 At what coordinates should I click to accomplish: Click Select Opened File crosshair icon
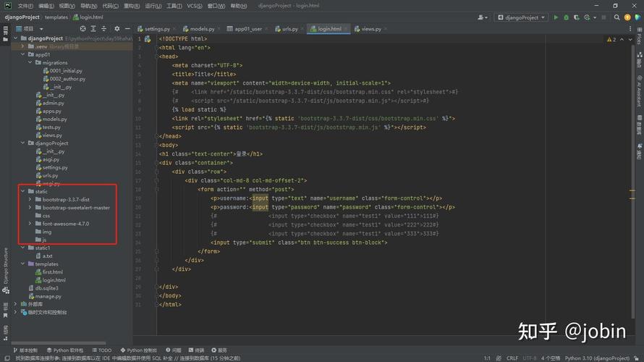(x=83, y=29)
